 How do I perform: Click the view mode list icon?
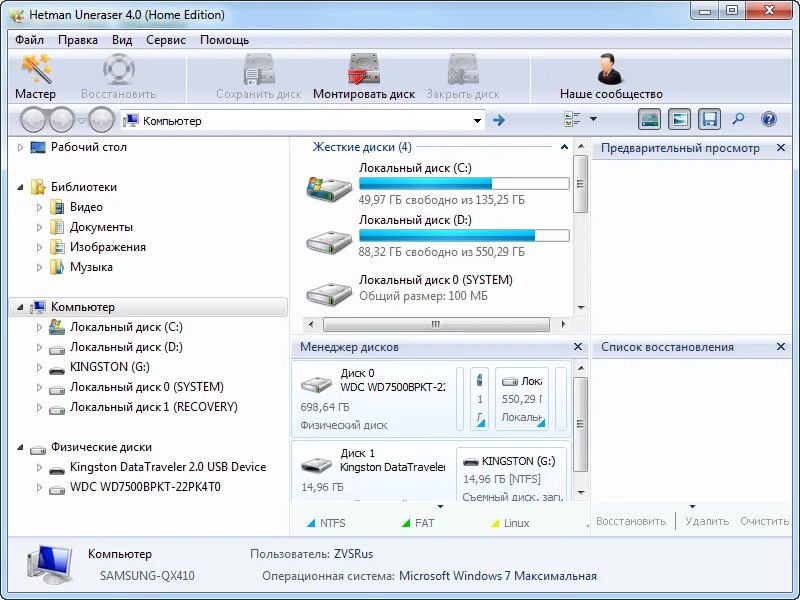coord(572,119)
